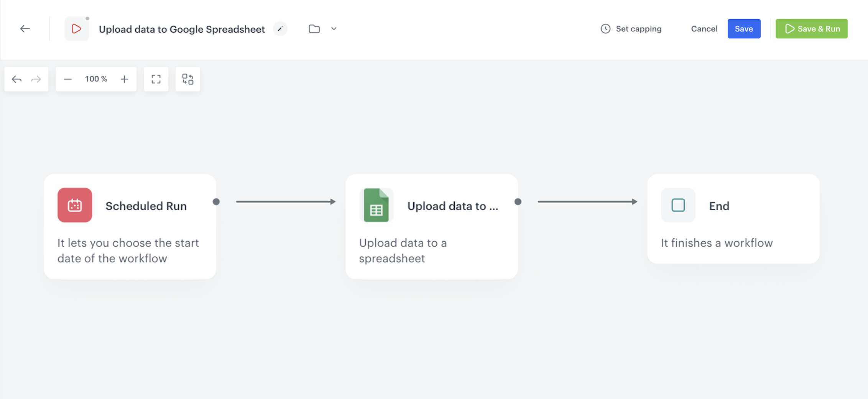This screenshot has width=868, height=399.
Task: Rename workflow using the pencil icon
Action: 280,29
